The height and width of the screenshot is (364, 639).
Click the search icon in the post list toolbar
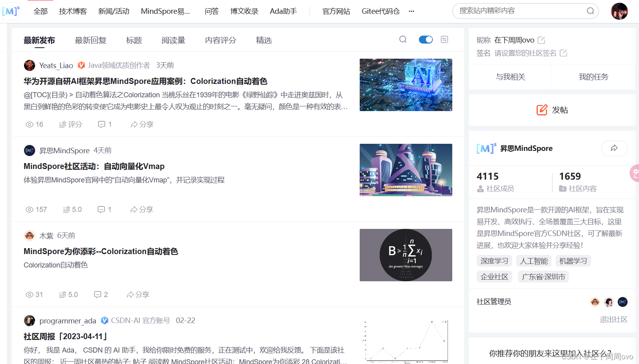403,39
